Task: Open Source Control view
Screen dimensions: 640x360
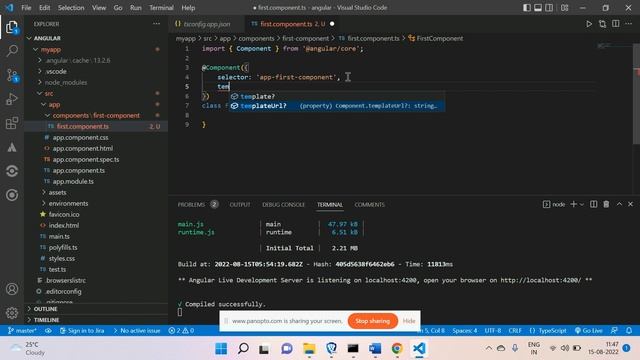Action: [12, 76]
